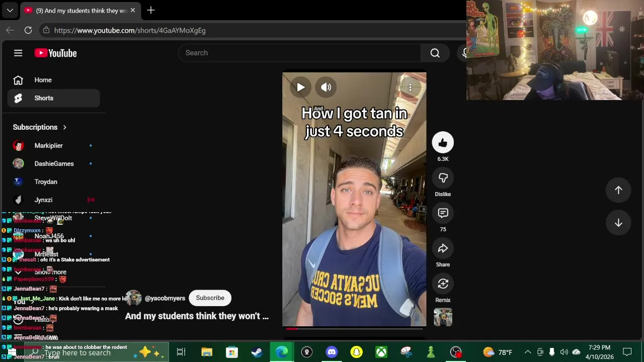The width and height of the screenshot is (644, 362).
Task: Seek on the Short's red progress bar
Action: point(354,328)
